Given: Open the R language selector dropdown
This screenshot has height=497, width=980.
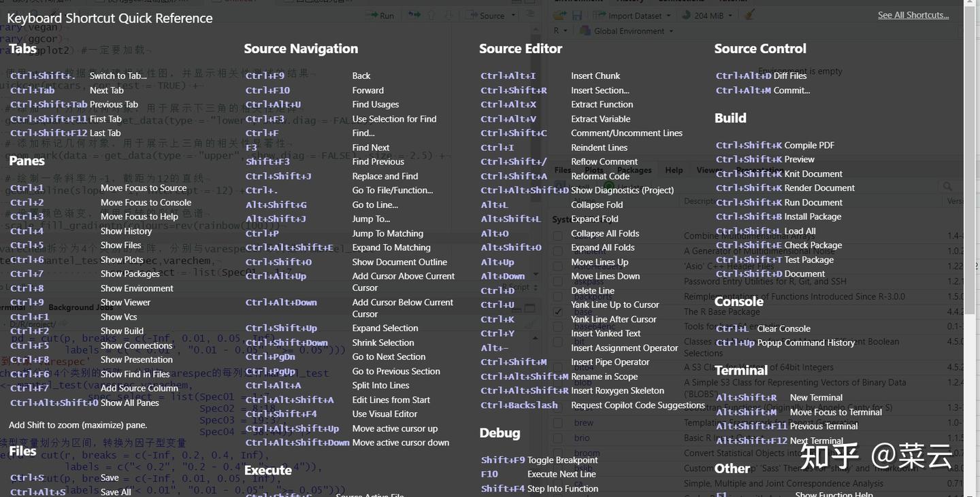Looking at the screenshot, I should click(x=559, y=31).
